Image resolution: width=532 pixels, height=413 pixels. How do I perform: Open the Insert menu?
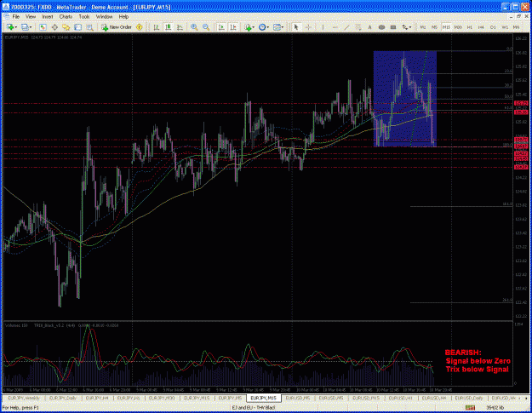(48, 17)
